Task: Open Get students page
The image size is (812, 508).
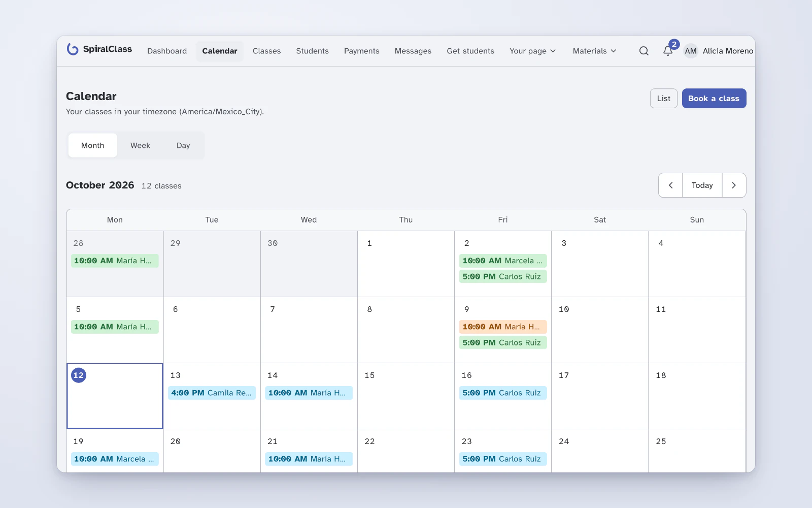Action: pyautogui.click(x=470, y=51)
